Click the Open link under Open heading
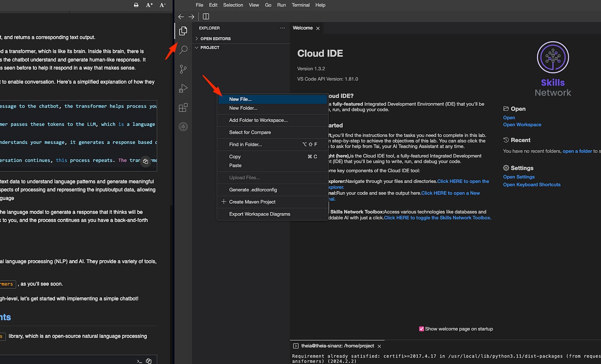 [x=509, y=118]
